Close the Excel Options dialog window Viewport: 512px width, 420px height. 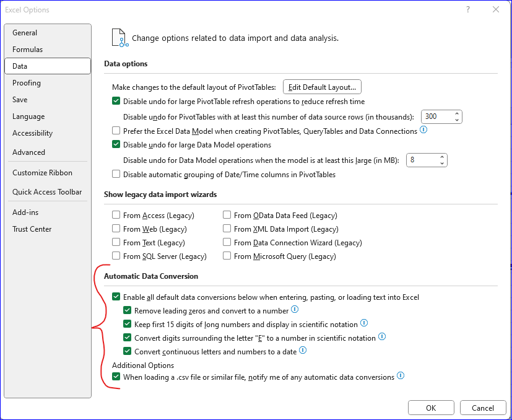click(x=496, y=9)
